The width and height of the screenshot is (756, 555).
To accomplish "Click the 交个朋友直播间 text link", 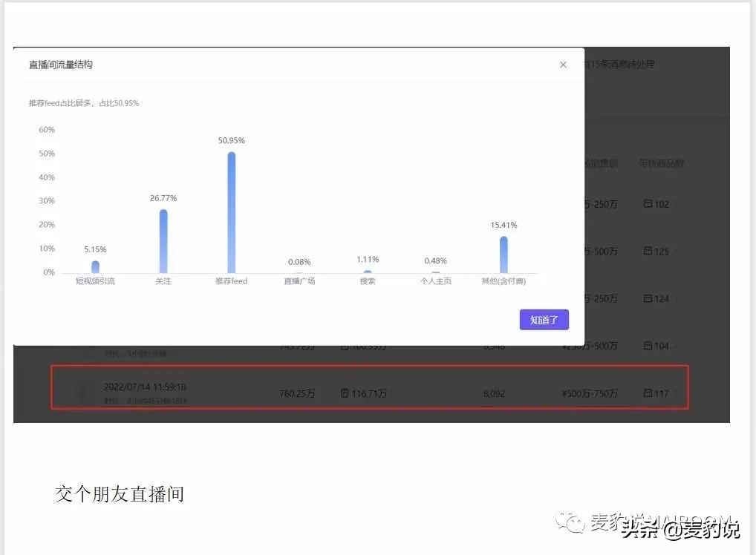I will coord(120,493).
